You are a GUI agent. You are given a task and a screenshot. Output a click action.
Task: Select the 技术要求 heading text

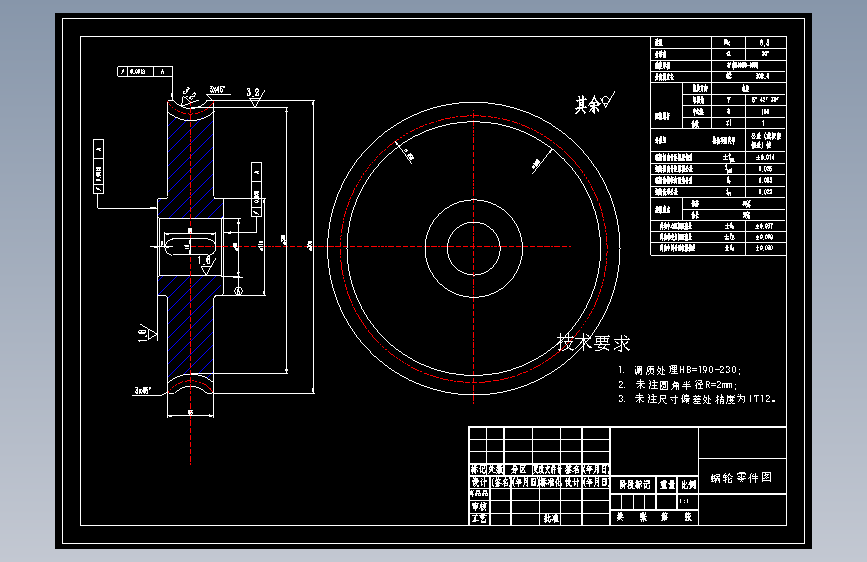click(x=593, y=343)
